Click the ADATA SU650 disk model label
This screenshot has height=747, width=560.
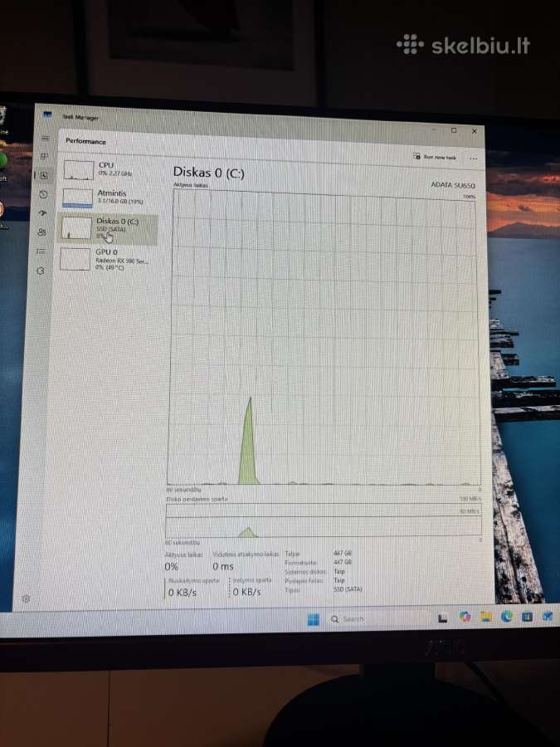453,185
